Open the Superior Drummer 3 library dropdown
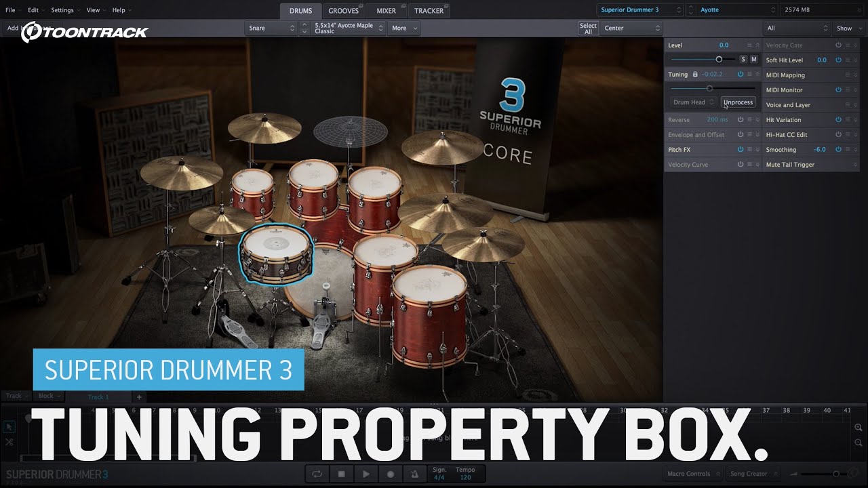 (x=640, y=10)
